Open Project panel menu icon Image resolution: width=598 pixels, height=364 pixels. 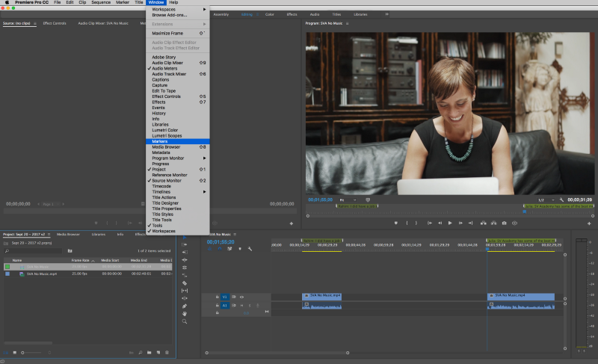point(49,235)
